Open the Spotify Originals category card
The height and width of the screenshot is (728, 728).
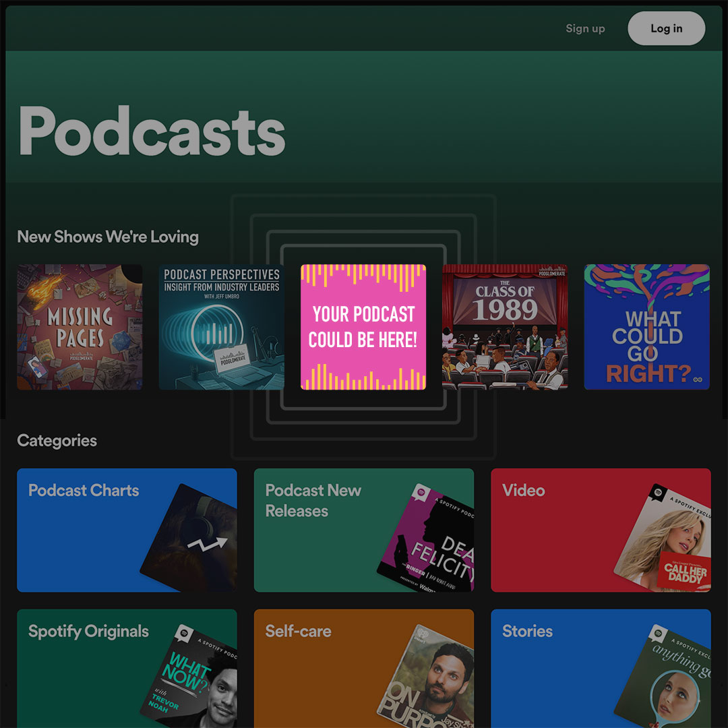pyautogui.click(x=127, y=669)
